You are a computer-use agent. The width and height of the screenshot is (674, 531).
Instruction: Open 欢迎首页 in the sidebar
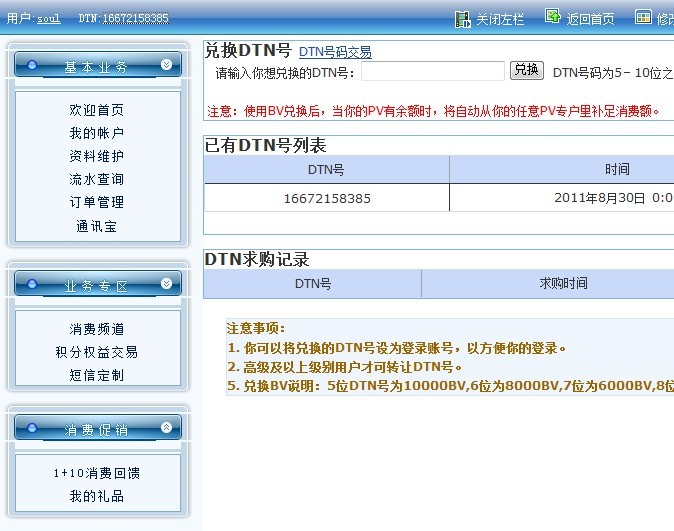click(x=97, y=110)
